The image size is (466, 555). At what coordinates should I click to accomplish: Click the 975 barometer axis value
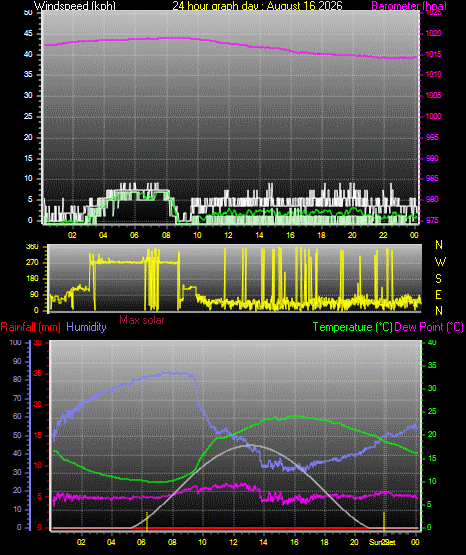point(432,220)
